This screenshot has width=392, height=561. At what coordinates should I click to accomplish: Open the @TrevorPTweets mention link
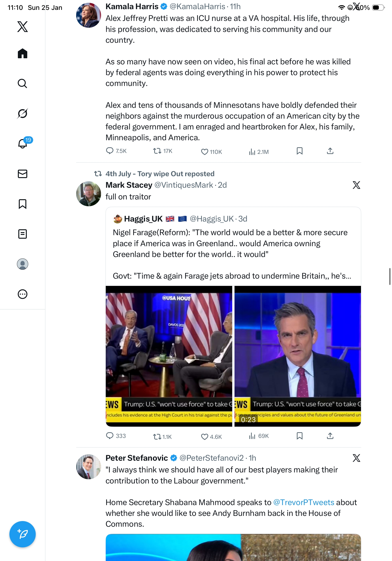click(x=304, y=502)
